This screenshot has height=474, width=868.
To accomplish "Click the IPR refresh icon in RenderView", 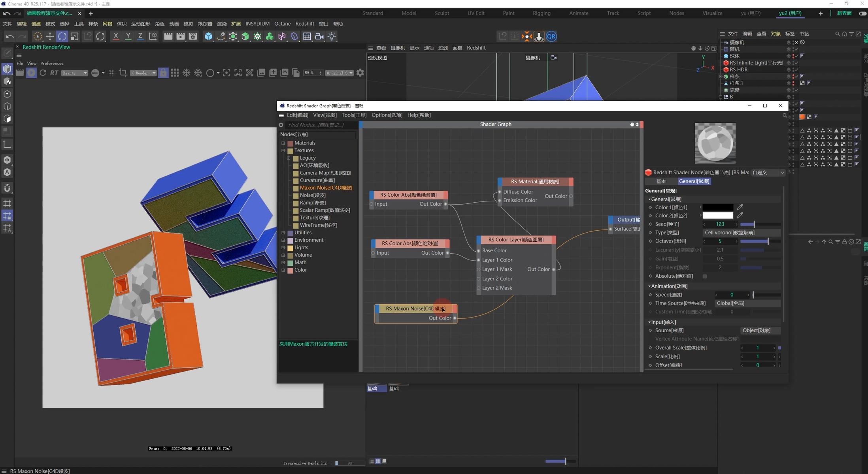I will [x=43, y=73].
